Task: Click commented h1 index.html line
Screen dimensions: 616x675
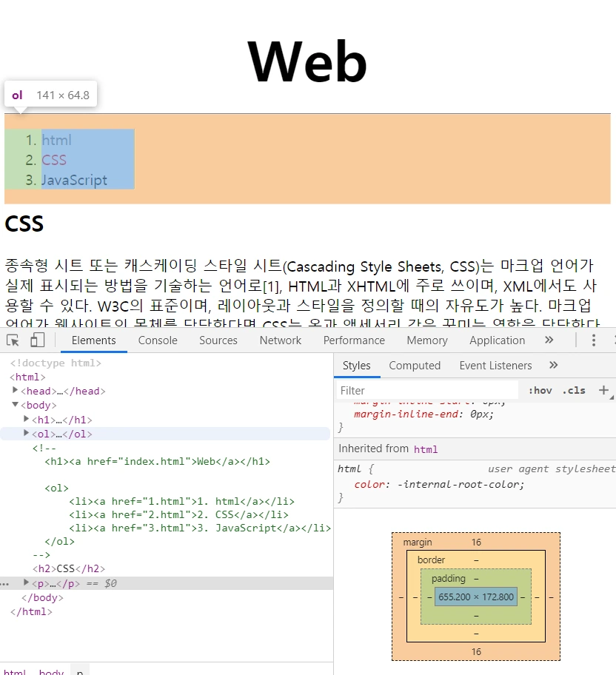Action: coord(157,462)
